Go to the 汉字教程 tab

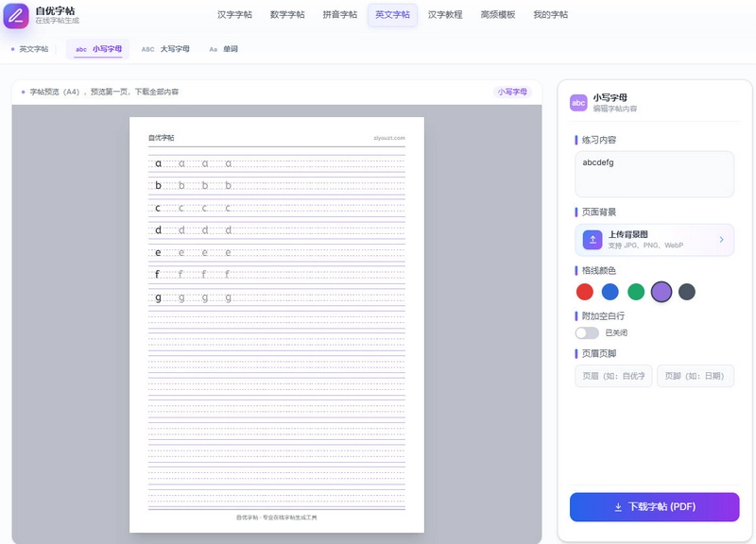445,15
